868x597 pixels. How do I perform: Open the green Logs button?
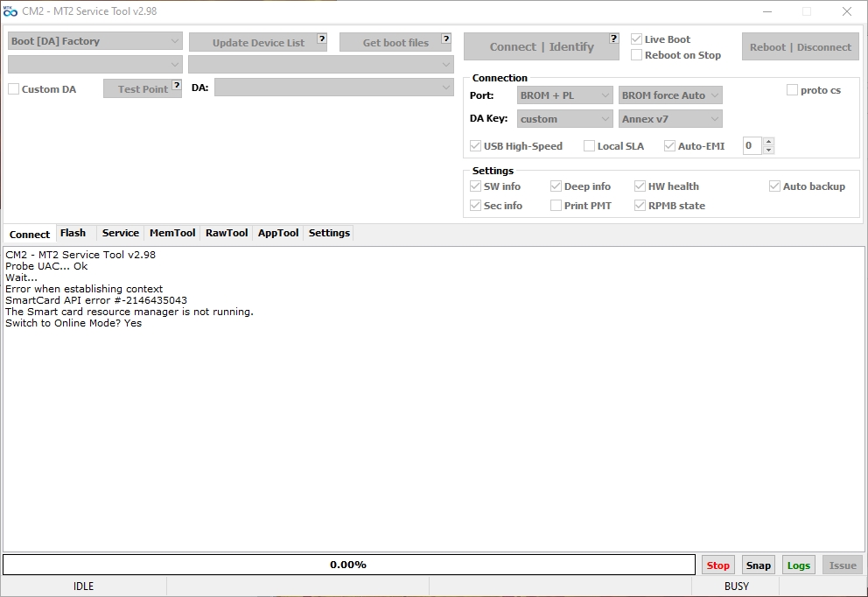tap(798, 565)
